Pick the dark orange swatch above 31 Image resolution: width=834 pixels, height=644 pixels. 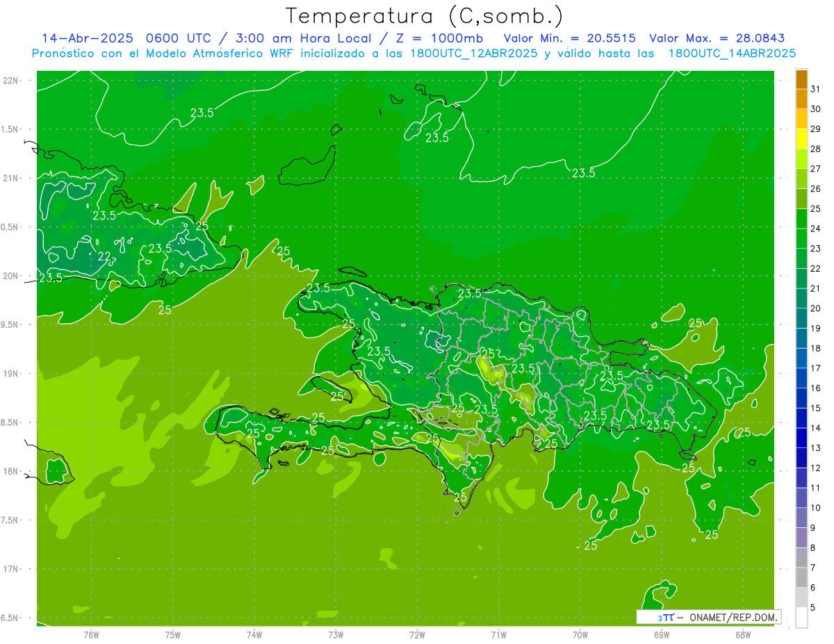coord(801,79)
